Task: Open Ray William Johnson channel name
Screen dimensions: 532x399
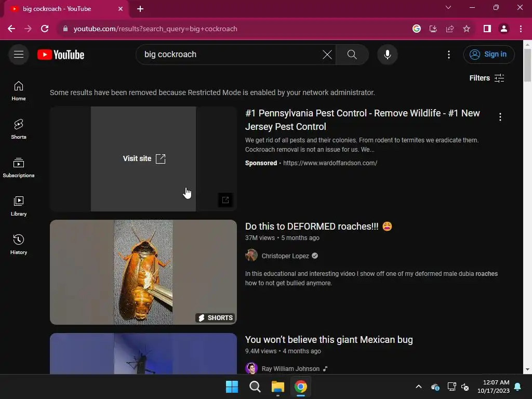Action: click(290, 369)
